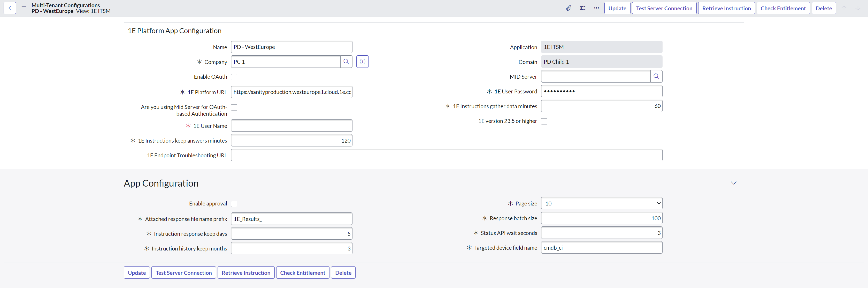The width and height of the screenshot is (868, 288).
Task: Tick Mid Server for OAuth-based Authentication checkbox
Action: [x=234, y=108]
